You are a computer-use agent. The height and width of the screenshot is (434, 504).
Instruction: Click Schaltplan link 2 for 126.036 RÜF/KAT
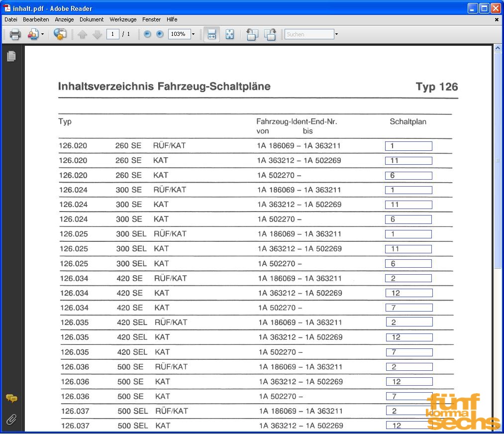409,367
